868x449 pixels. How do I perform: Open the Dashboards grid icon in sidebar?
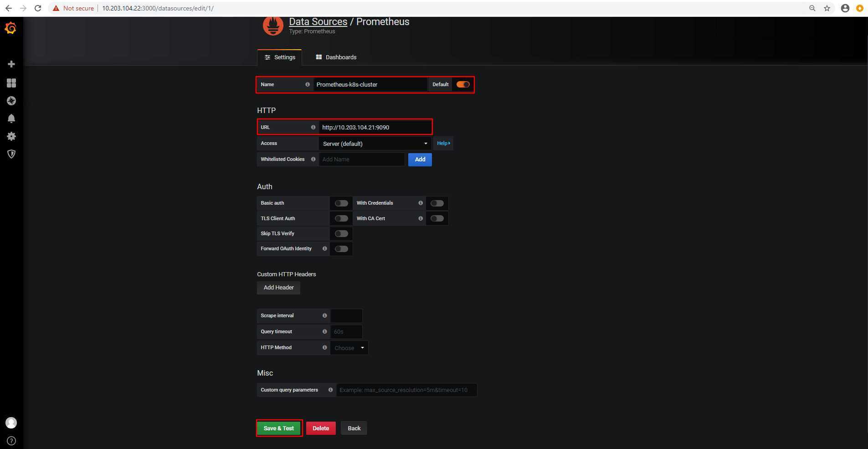point(11,83)
